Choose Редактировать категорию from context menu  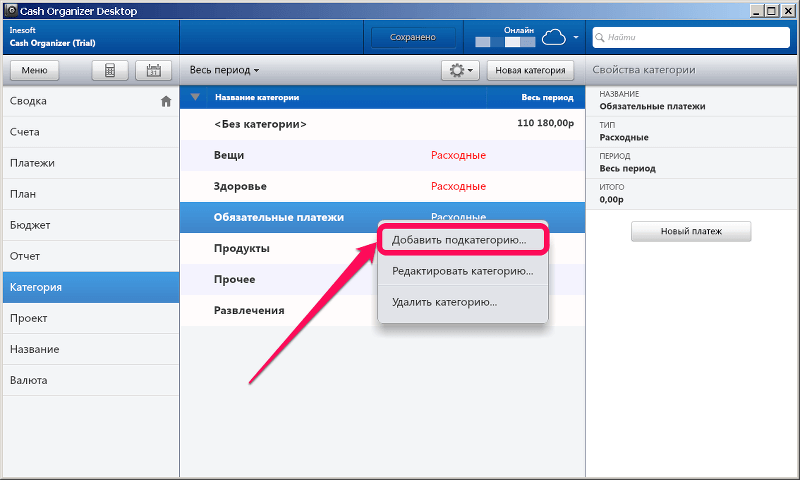point(463,271)
